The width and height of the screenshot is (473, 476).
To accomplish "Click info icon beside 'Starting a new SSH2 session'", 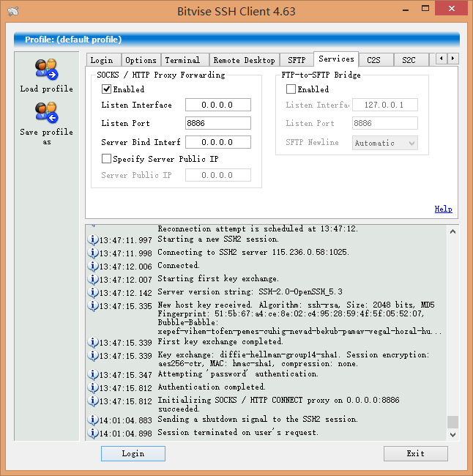I will click(93, 239).
